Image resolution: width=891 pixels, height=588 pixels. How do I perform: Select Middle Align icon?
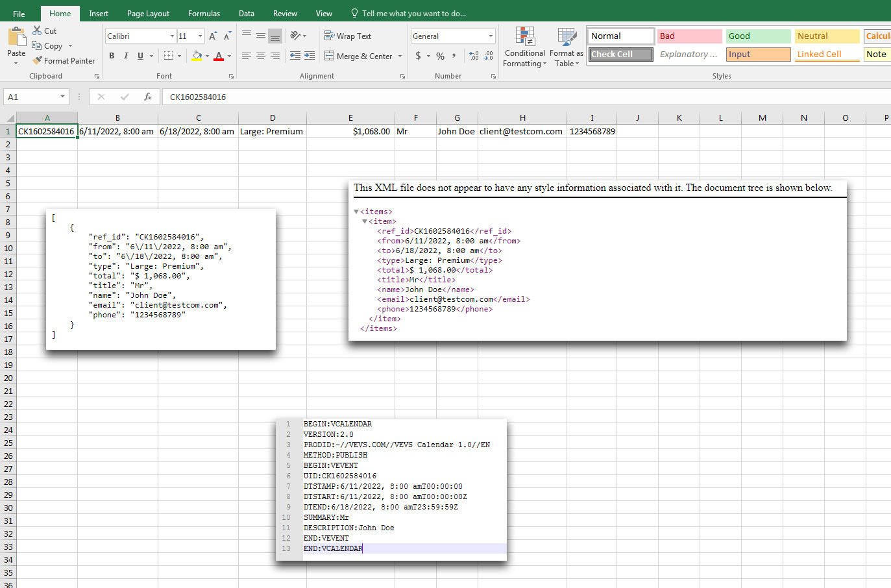261,36
